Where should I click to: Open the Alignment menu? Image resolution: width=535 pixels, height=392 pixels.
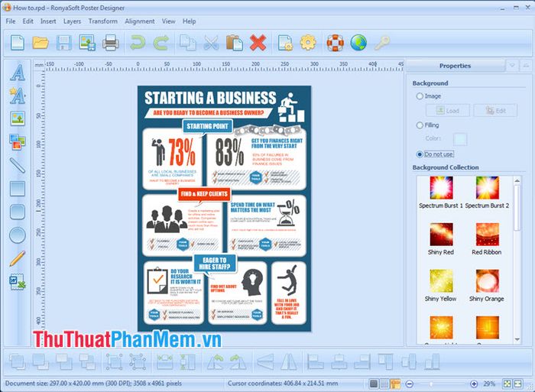[x=140, y=21]
